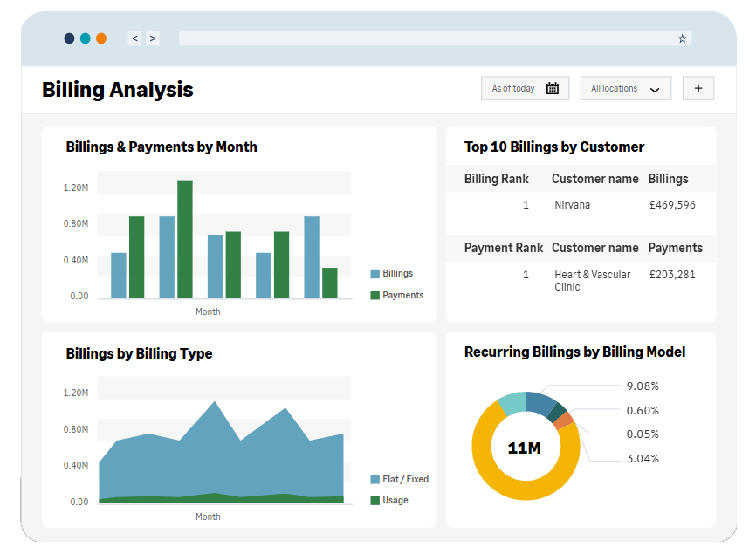Click the browser forward arrow
This screenshot has height=554, width=756.
[x=152, y=38]
